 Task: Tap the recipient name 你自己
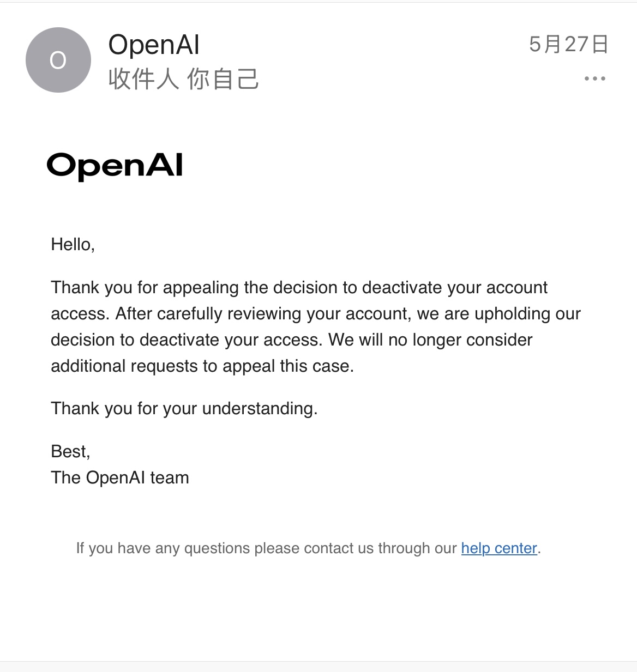(223, 79)
